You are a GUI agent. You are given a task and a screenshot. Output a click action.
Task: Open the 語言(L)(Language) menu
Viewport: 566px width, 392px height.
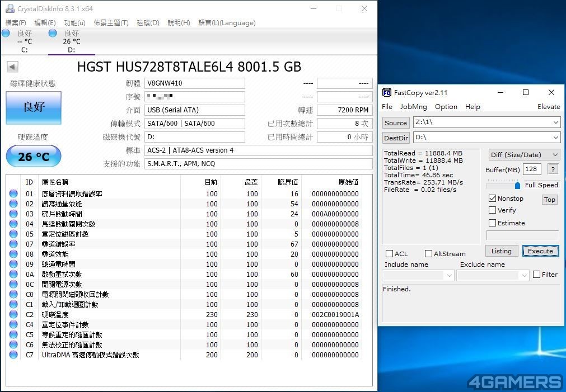227,23
